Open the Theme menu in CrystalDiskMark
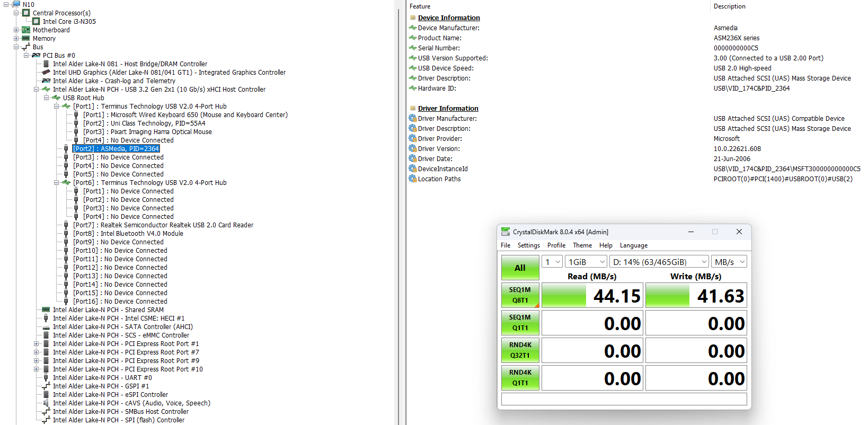 pyautogui.click(x=582, y=245)
